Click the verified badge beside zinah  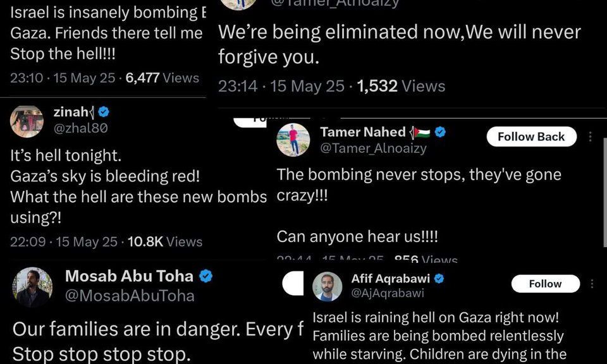click(104, 112)
